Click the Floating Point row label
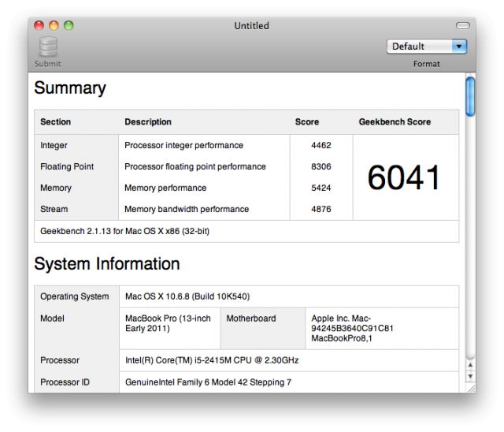Image resolution: width=504 pixels, height=432 pixels. click(67, 166)
